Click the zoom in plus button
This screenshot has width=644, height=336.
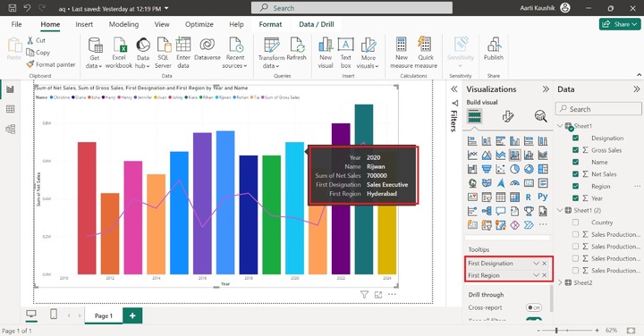point(597,331)
